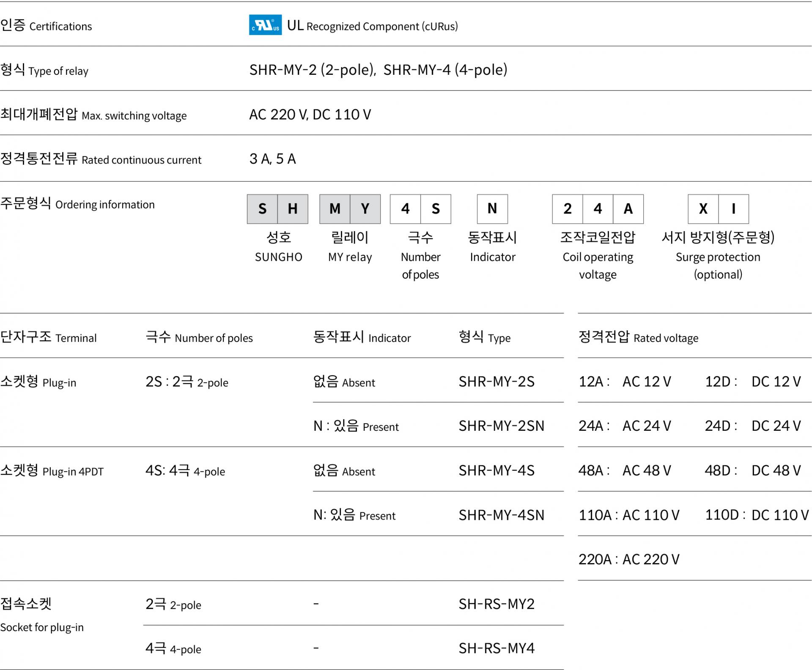Click the 'Number of poles' column header
The height and width of the screenshot is (670, 812).
coord(199,337)
